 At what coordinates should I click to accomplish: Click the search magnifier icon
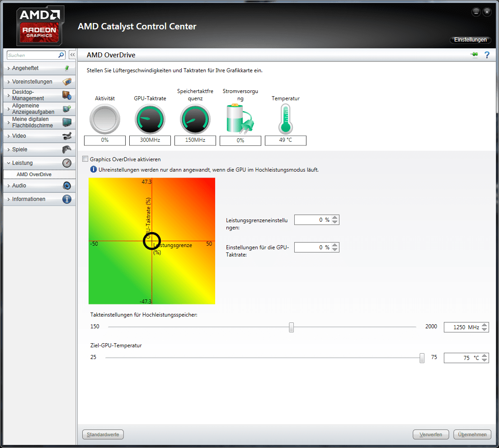[61, 55]
